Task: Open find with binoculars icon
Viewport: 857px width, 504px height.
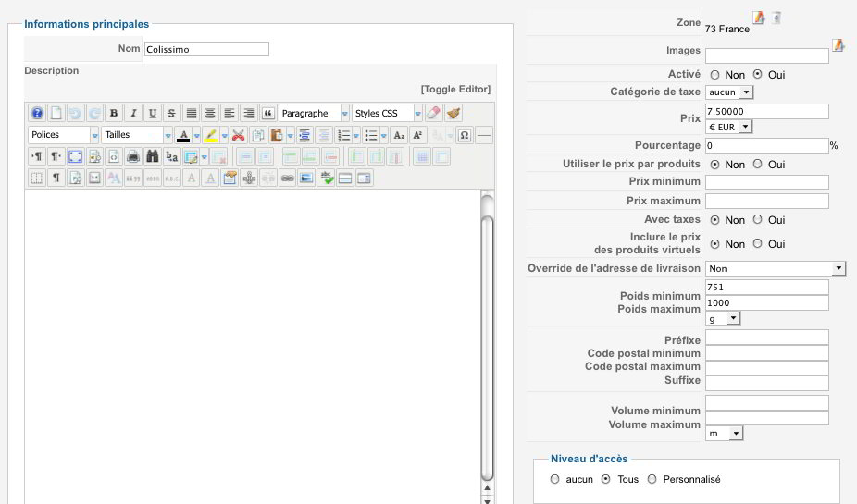Action: [153, 156]
